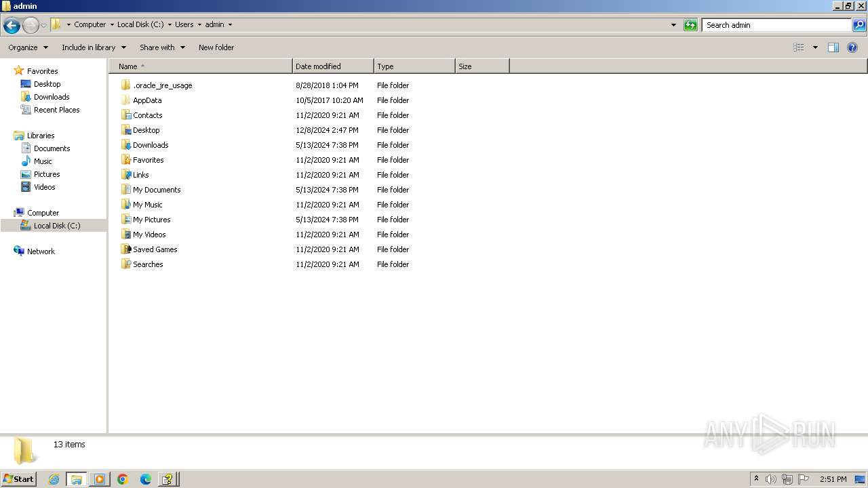Open Desktop under Favorites in sidebar
The image size is (868, 488).
tap(47, 84)
